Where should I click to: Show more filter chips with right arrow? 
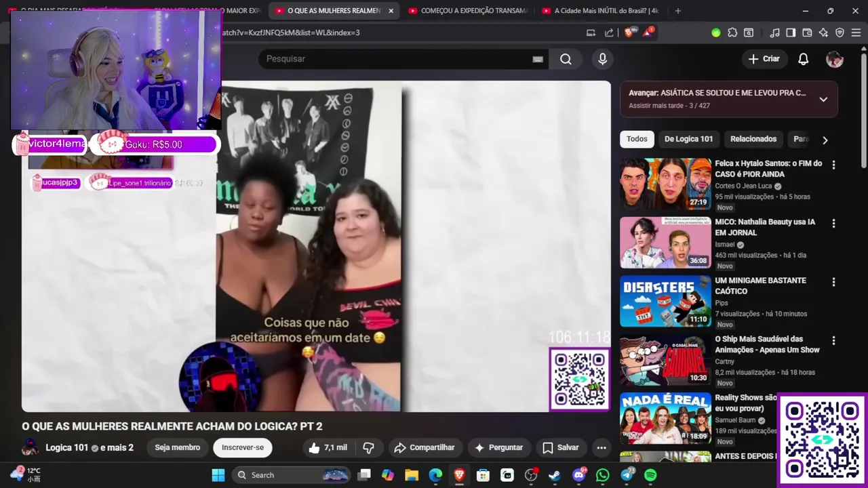coord(825,140)
